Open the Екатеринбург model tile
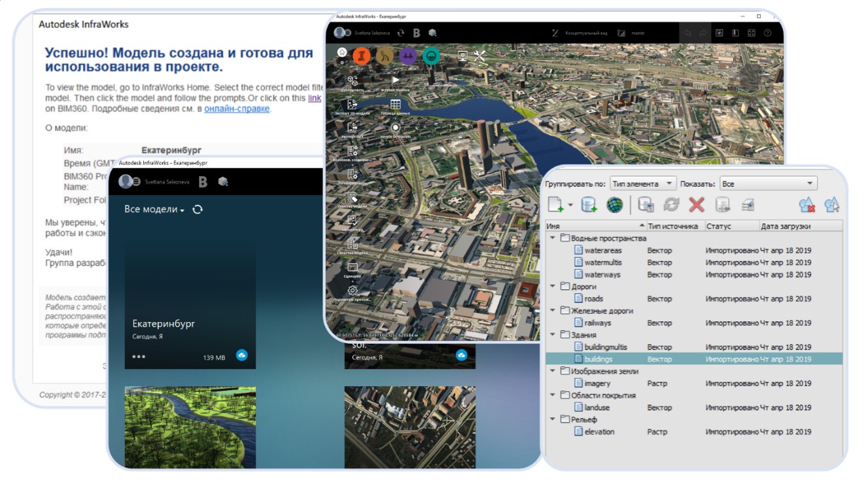Screen dimensions: 868x489 (190, 303)
